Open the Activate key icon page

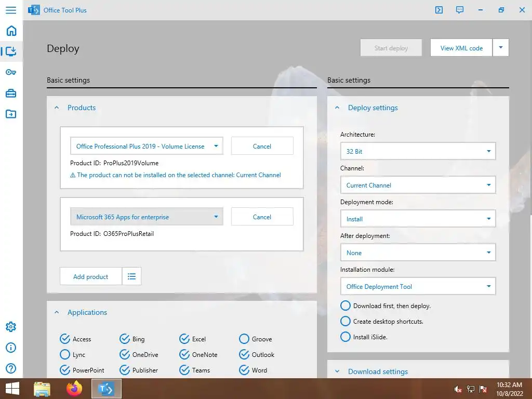pyautogui.click(x=11, y=72)
